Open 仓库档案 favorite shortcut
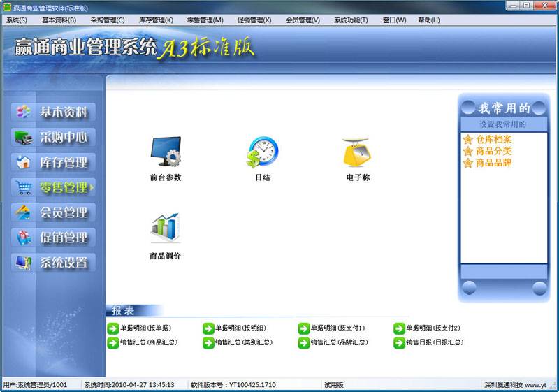Viewport: 559px width, 392px height. point(493,140)
